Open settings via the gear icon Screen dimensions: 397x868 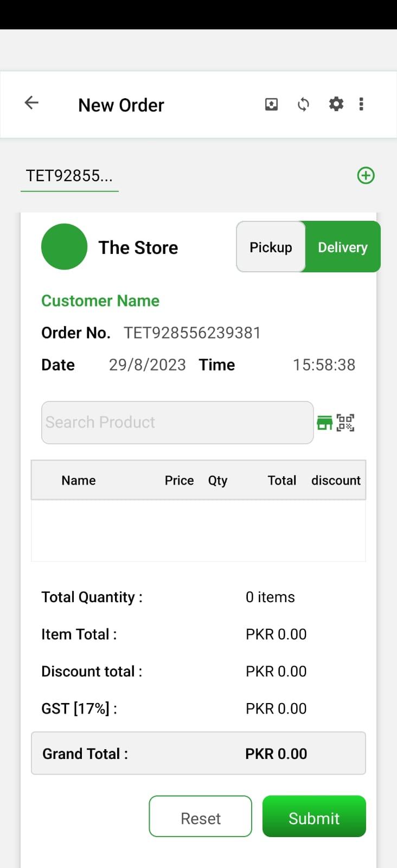tap(336, 104)
